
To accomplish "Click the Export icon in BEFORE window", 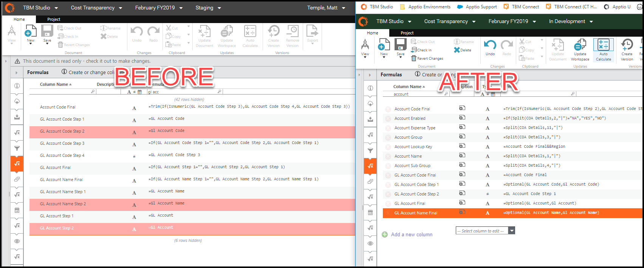I will [x=312, y=31].
